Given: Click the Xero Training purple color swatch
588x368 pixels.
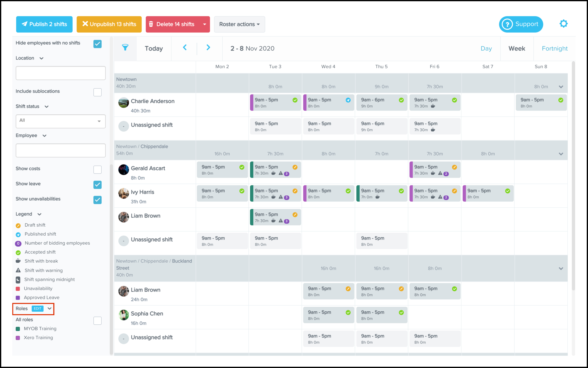Looking at the screenshot, I should 18,338.
